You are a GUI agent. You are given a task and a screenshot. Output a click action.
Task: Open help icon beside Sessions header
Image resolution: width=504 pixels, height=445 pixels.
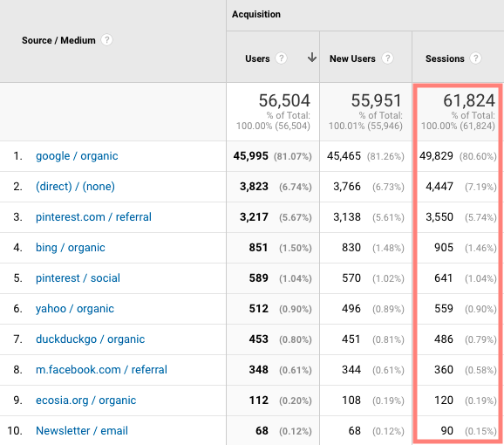pyautogui.click(x=475, y=58)
